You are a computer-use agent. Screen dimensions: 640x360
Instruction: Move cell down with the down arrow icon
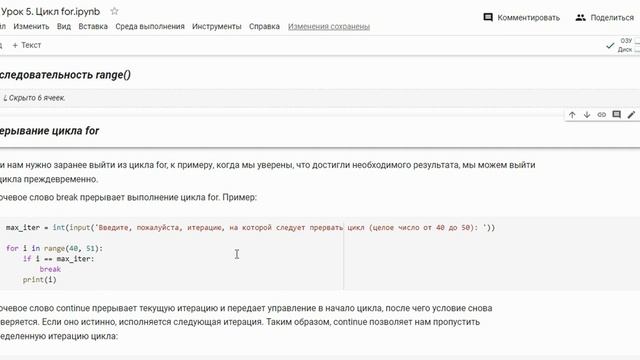[x=587, y=115]
